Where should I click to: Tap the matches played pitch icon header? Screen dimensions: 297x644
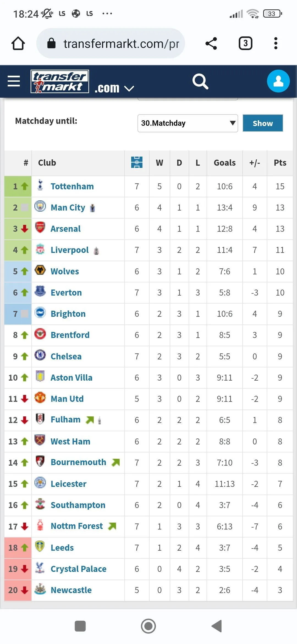[x=137, y=162]
